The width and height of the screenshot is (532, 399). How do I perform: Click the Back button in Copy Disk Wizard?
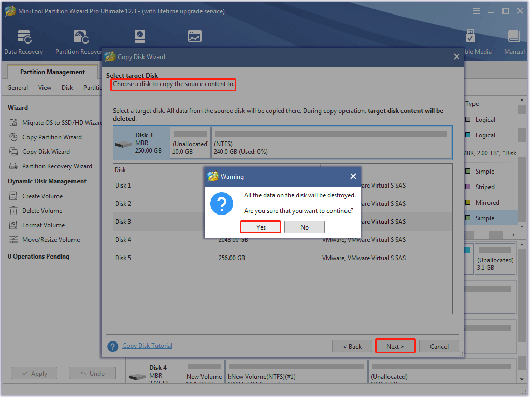(353, 347)
